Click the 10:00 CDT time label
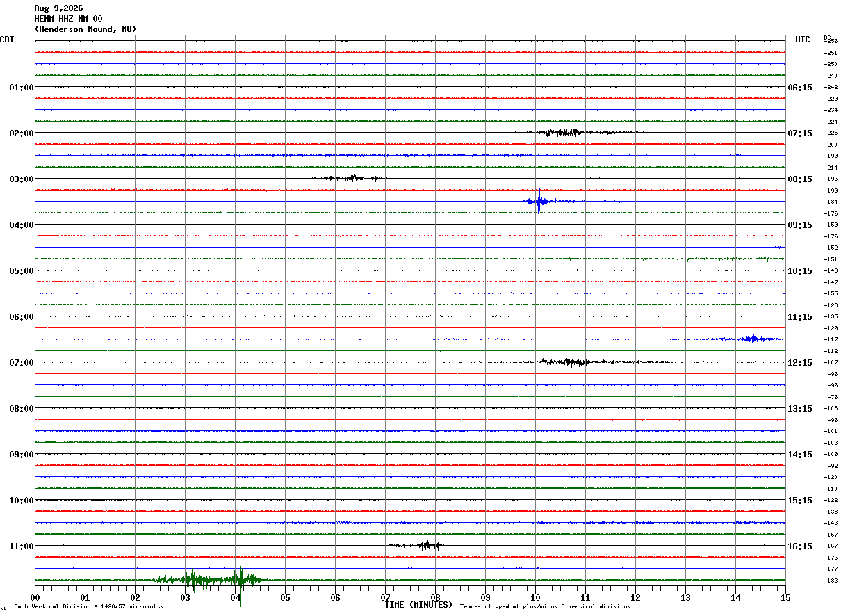 pyautogui.click(x=21, y=501)
